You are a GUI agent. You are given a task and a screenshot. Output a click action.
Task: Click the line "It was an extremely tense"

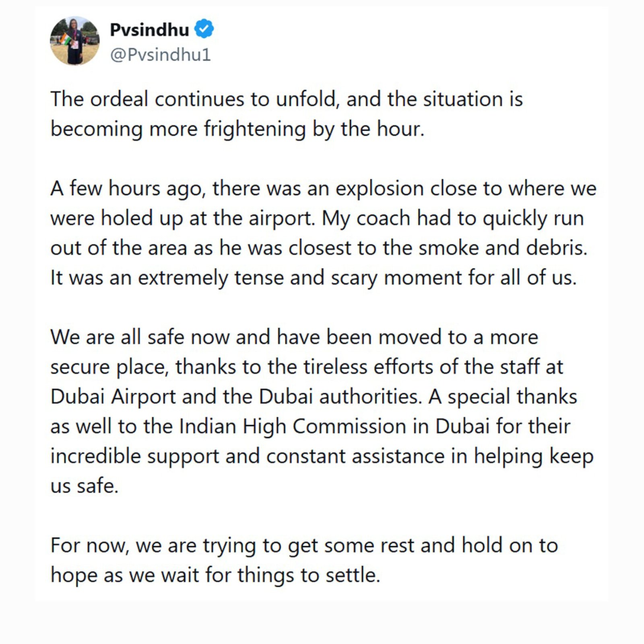point(313,278)
